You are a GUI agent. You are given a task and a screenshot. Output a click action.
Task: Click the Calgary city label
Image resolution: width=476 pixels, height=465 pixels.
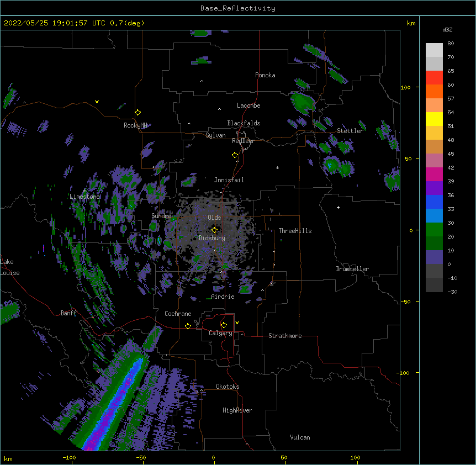coord(220,333)
